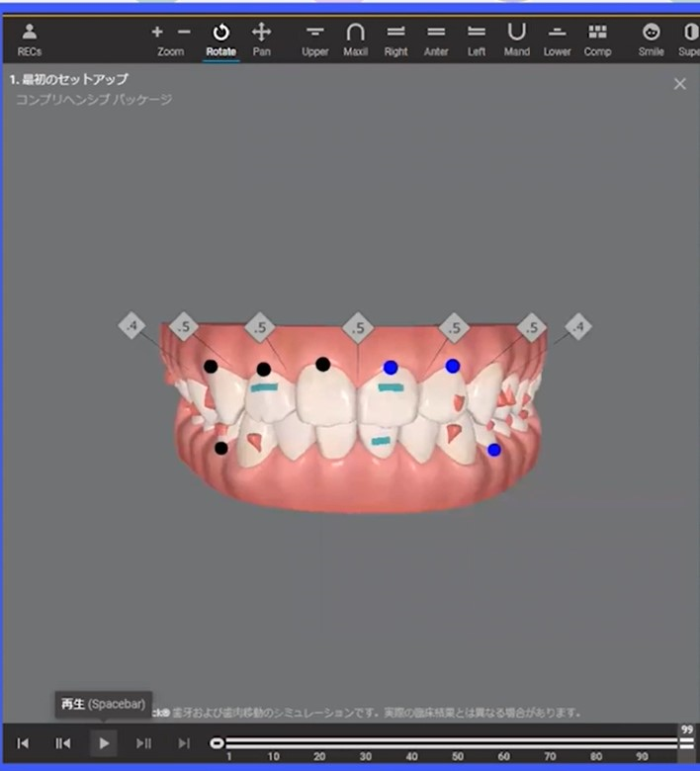Image resolution: width=700 pixels, height=771 pixels.
Task: Click the Zoom in plus icon
Action: pos(157,33)
